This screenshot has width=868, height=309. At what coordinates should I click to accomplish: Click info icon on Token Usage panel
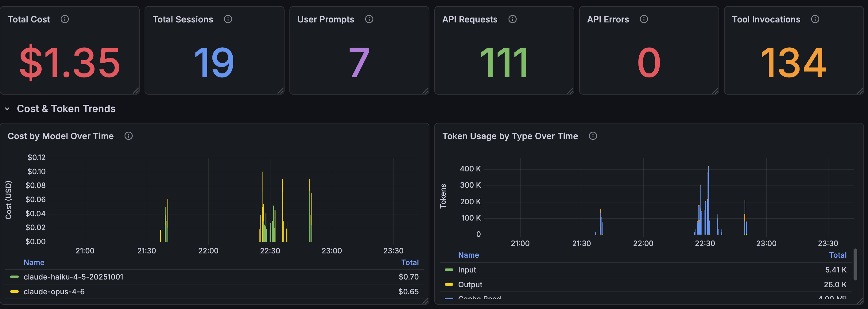tap(593, 136)
